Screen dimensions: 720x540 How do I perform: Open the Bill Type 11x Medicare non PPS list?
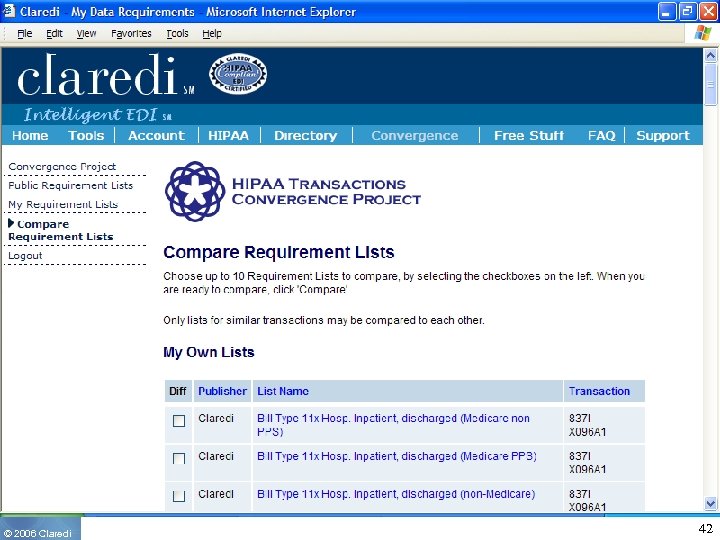pos(394,425)
